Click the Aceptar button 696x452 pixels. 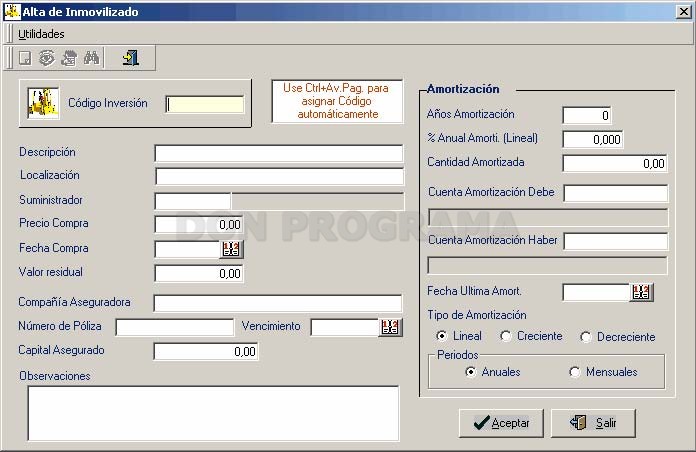(x=501, y=423)
